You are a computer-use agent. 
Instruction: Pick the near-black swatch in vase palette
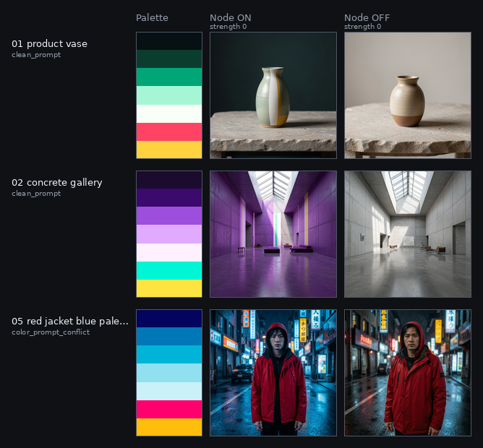coord(169,41)
